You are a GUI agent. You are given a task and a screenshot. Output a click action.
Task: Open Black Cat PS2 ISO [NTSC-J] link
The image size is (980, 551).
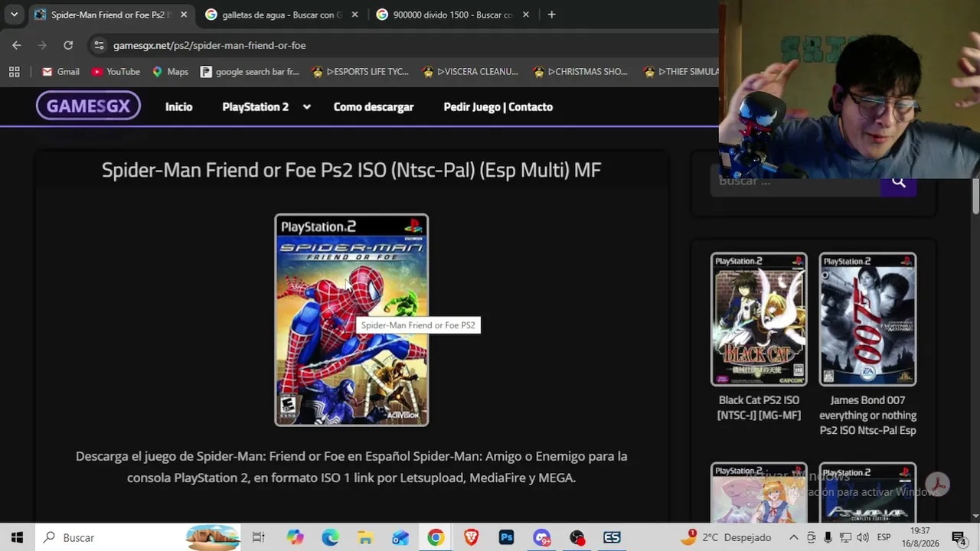tap(759, 408)
